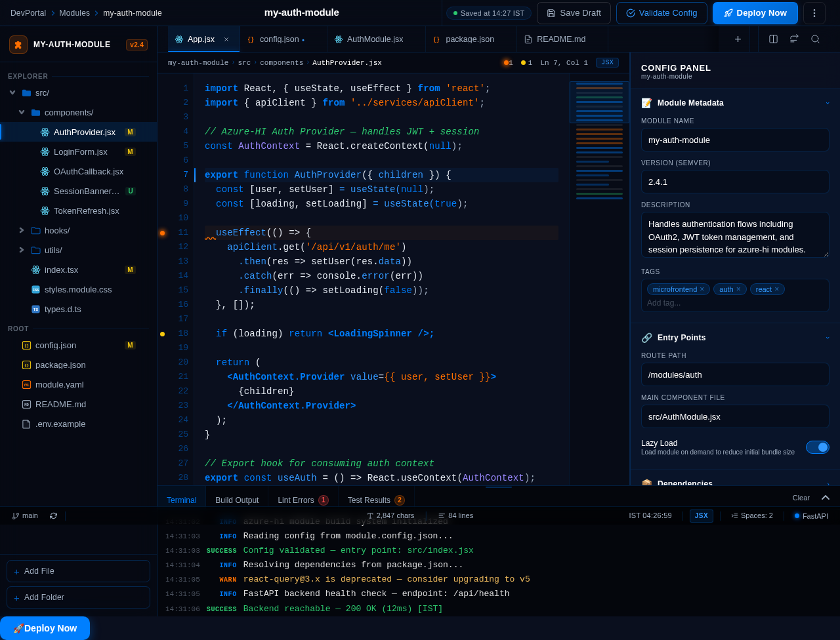Open module.yaml in the explorer
The image size is (840, 640).
coord(79,384)
